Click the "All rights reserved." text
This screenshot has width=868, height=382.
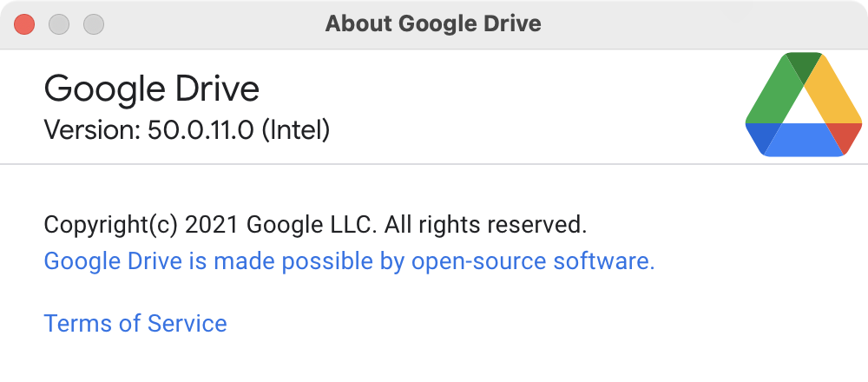point(485,225)
